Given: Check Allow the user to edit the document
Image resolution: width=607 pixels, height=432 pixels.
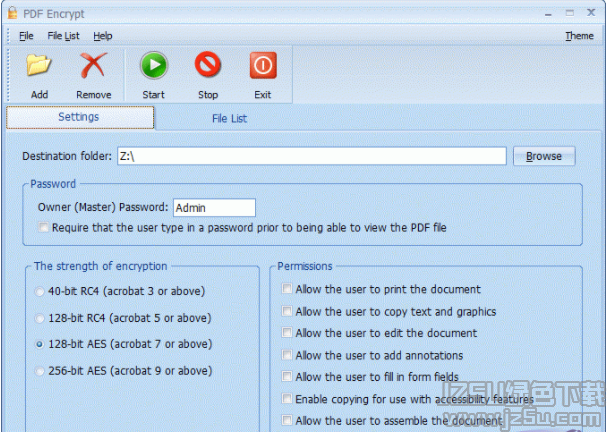Looking at the screenshot, I should [286, 333].
